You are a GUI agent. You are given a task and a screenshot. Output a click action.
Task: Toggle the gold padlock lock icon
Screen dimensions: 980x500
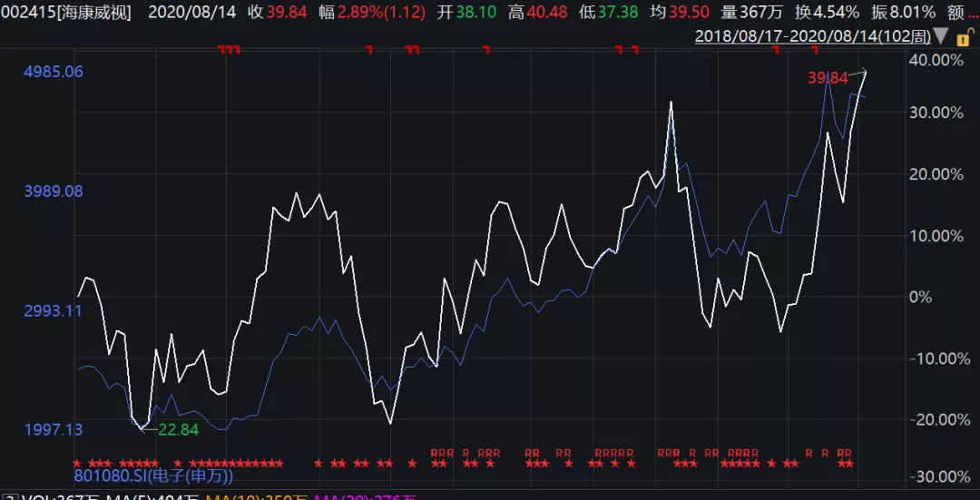(964, 36)
